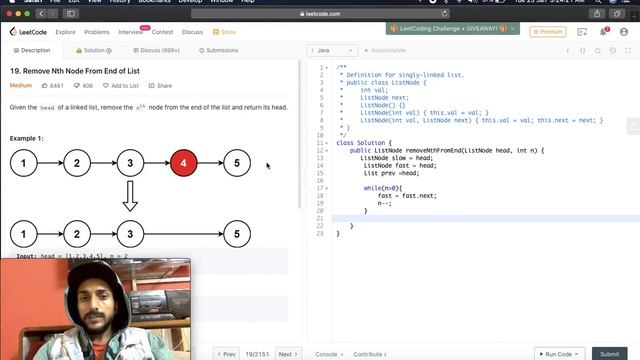Click the Medium difficulty label
This screenshot has width=640, height=360.
click(21, 85)
